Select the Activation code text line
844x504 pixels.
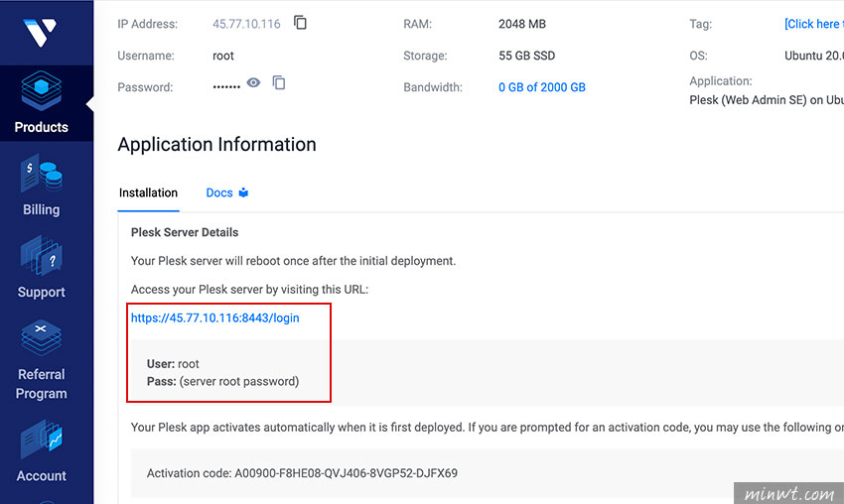click(302, 473)
